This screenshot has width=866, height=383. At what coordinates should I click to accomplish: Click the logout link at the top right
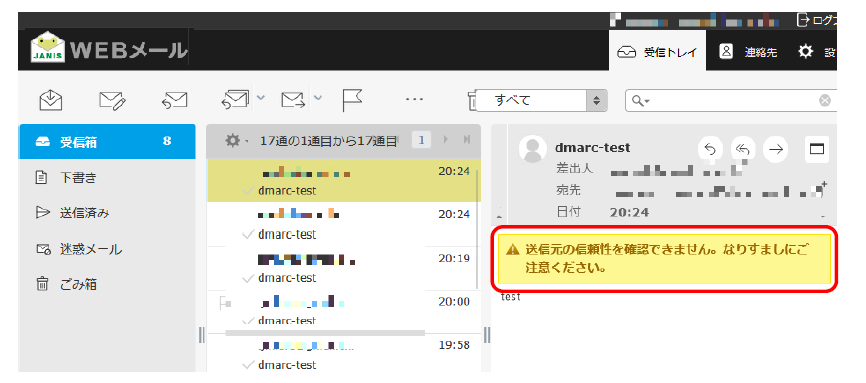tap(818, 20)
